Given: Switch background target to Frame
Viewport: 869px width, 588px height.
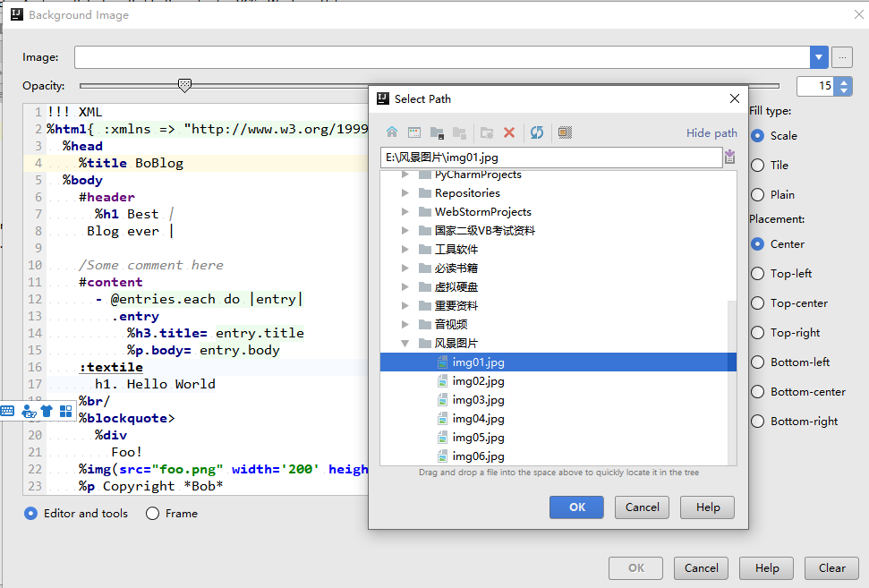Looking at the screenshot, I should pos(152,513).
